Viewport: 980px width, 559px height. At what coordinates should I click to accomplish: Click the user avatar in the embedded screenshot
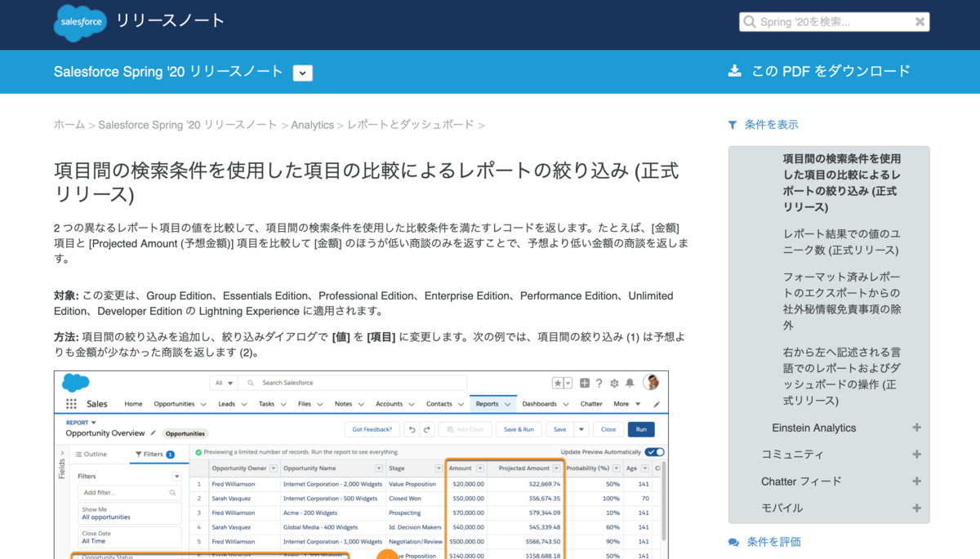(x=651, y=382)
